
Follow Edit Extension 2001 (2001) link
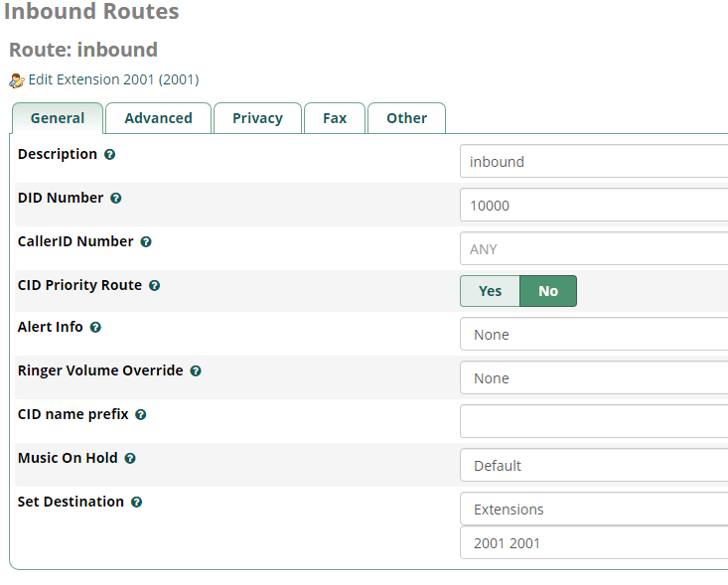pos(114,79)
